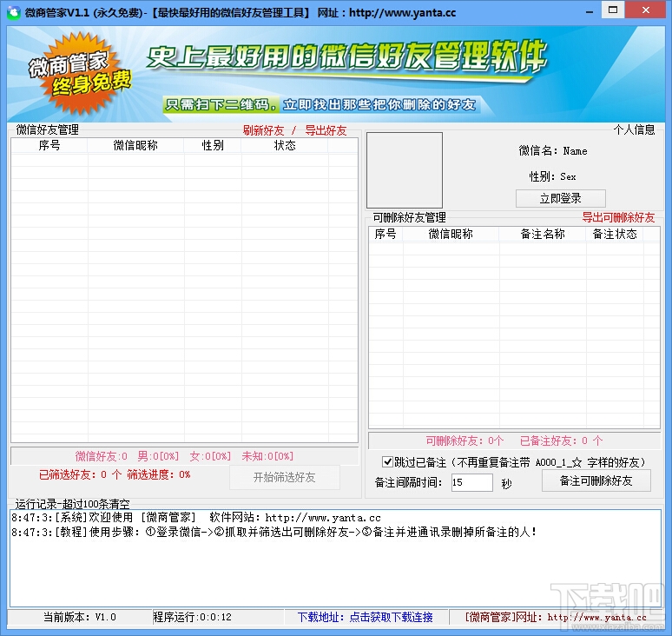Maximize the 微商管家 window

tap(613, 10)
